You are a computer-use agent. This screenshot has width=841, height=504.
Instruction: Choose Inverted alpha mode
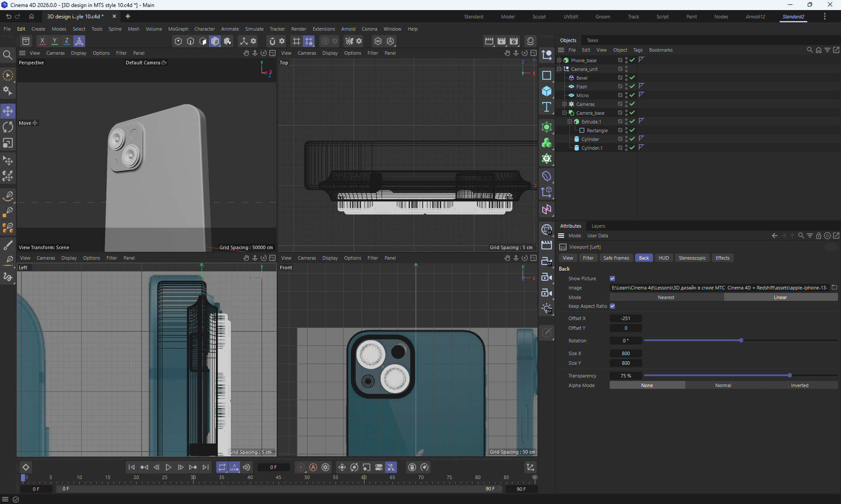point(799,385)
